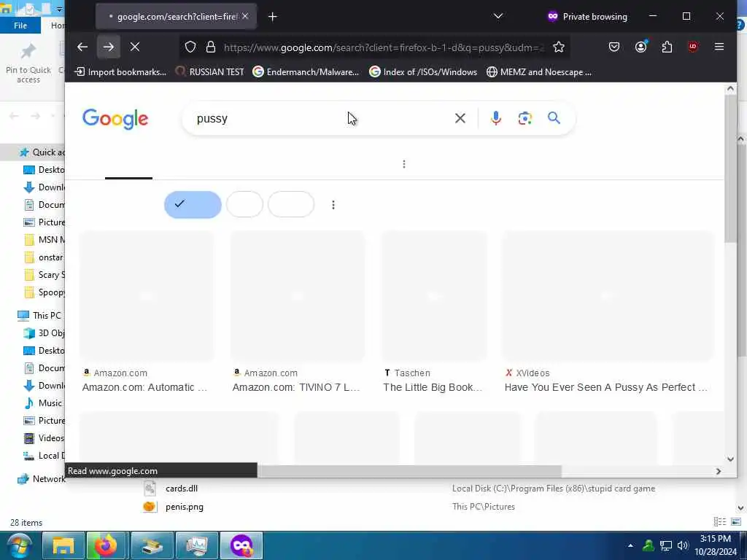Open a new tab with the plus button
747x560 pixels.
tap(273, 17)
